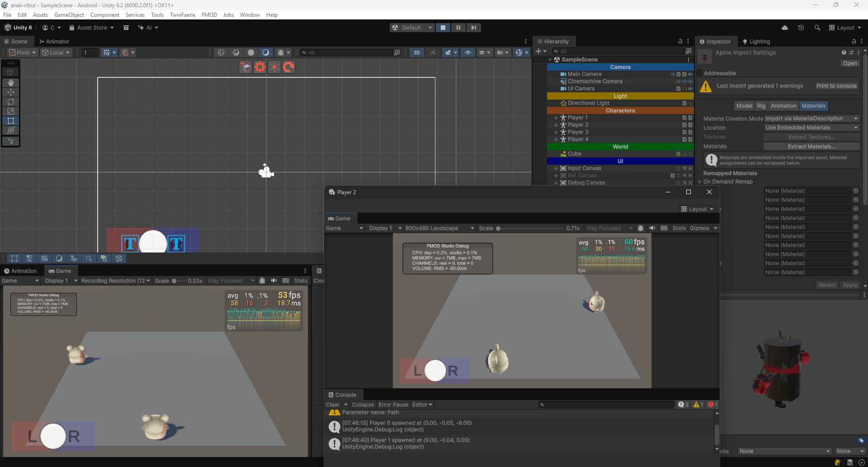This screenshot has width=868, height=467.
Task: Open the GameObject menu
Action: tap(69, 15)
